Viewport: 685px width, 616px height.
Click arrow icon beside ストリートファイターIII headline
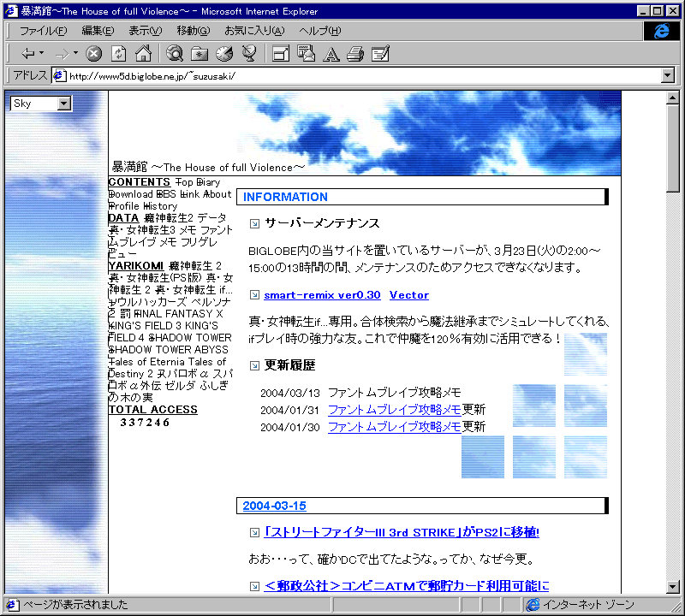click(254, 533)
